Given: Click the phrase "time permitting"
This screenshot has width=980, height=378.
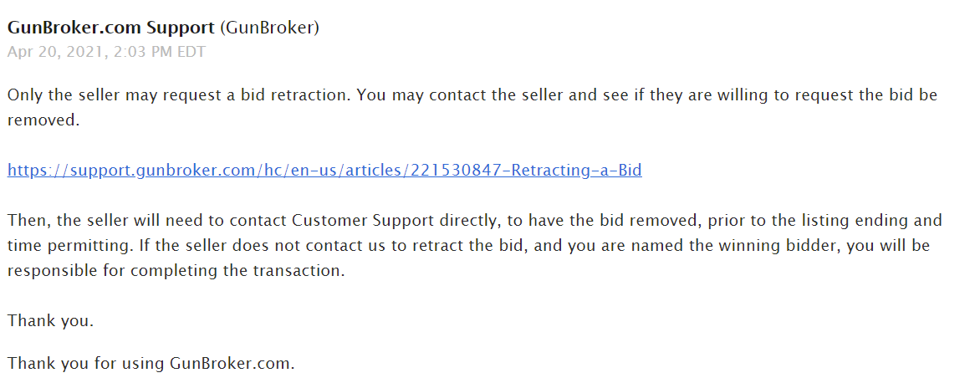Looking at the screenshot, I should coord(59,247).
